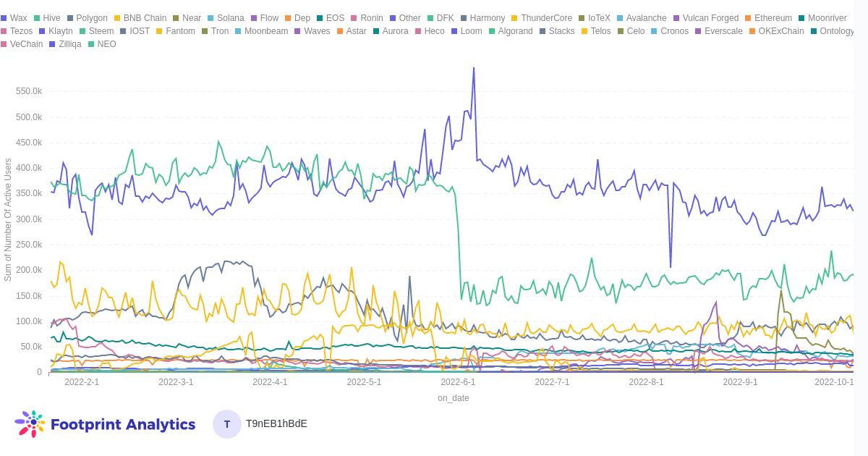868x456 pixels.
Task: Click the VeChain legend color marker
Action: pos(4,44)
